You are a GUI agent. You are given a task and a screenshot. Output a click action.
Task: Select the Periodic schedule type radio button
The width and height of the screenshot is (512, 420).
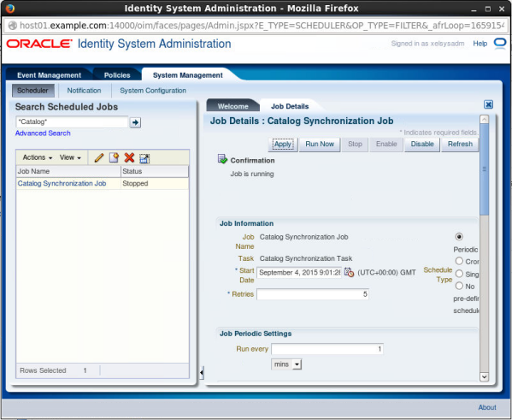click(459, 236)
